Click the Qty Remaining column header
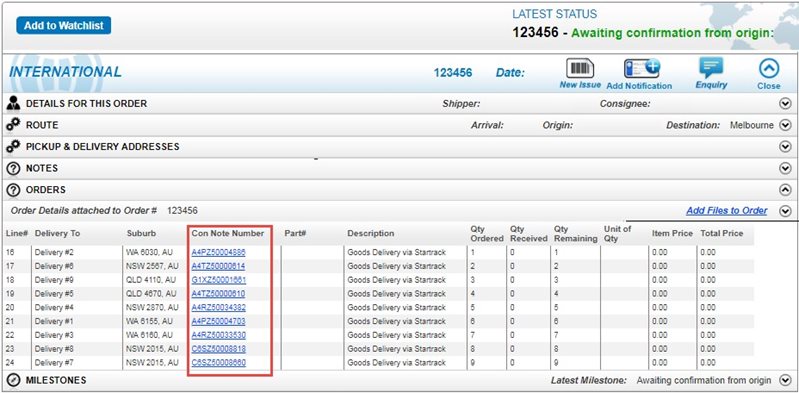Image resolution: width=799 pixels, height=393 pixels. coord(575,233)
